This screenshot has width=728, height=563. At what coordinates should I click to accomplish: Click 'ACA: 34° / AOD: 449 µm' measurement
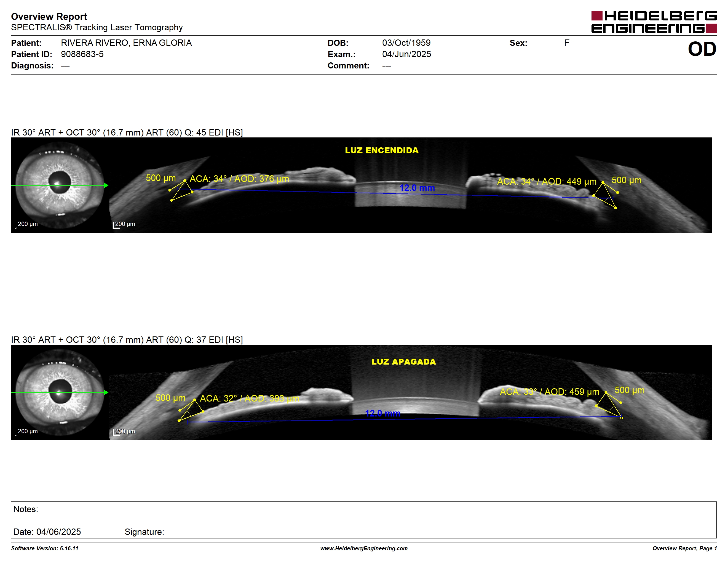[547, 181]
